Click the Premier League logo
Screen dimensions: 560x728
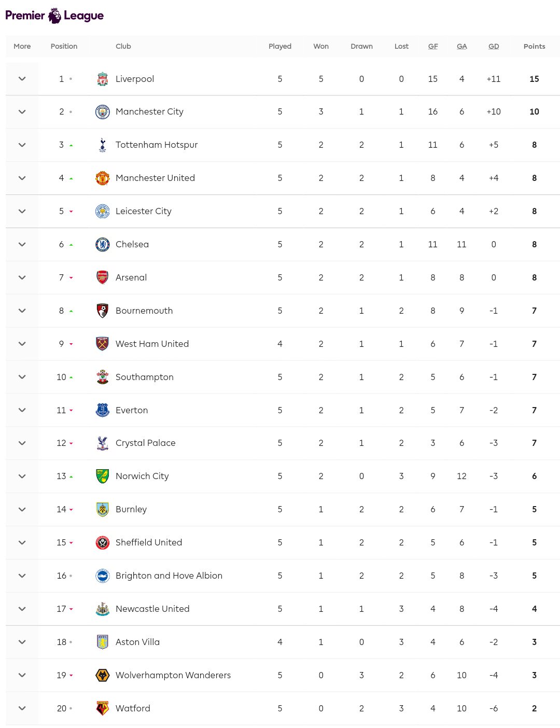pos(54,16)
